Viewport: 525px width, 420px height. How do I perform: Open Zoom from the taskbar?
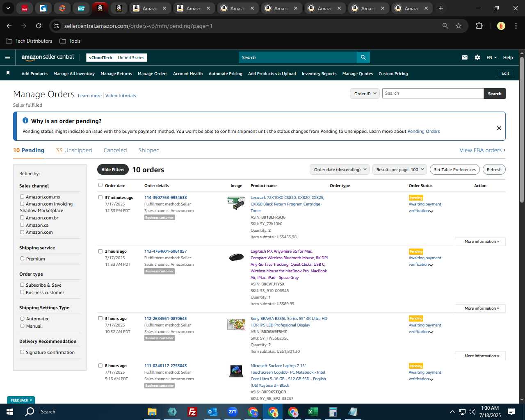(x=233, y=412)
